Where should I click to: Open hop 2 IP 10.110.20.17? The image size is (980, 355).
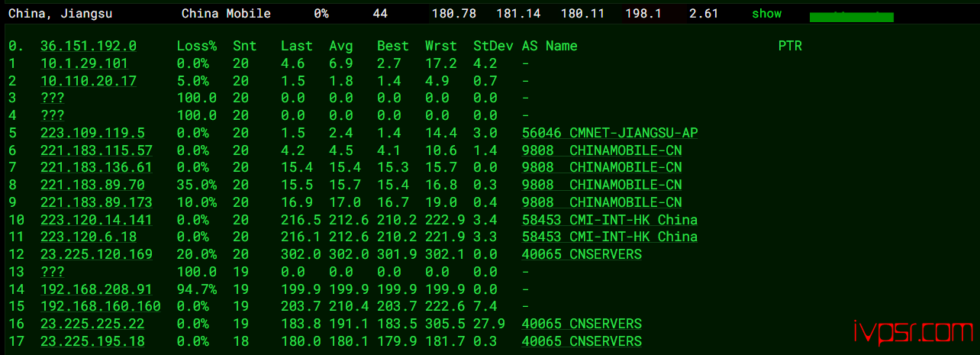[89, 81]
